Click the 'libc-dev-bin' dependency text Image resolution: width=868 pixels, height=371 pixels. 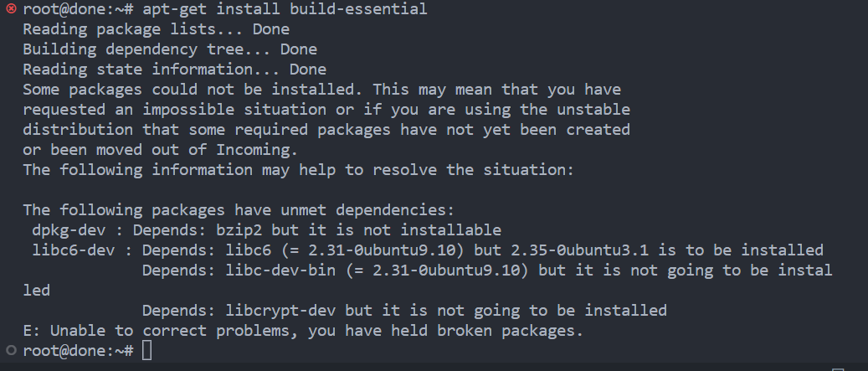[x=275, y=271]
